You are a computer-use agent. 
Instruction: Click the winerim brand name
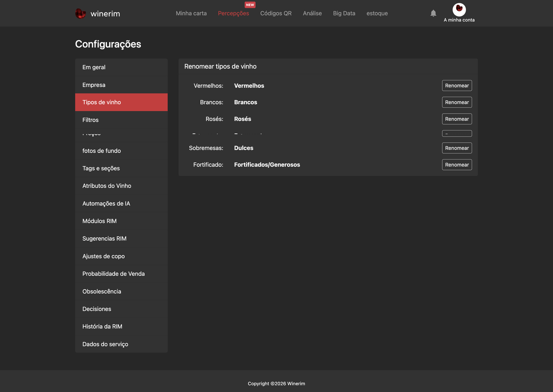(x=105, y=14)
